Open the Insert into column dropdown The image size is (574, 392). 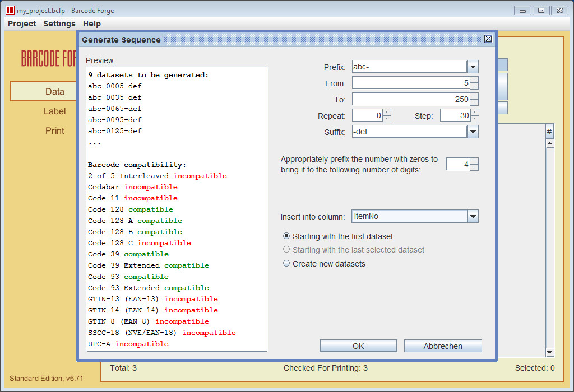473,217
